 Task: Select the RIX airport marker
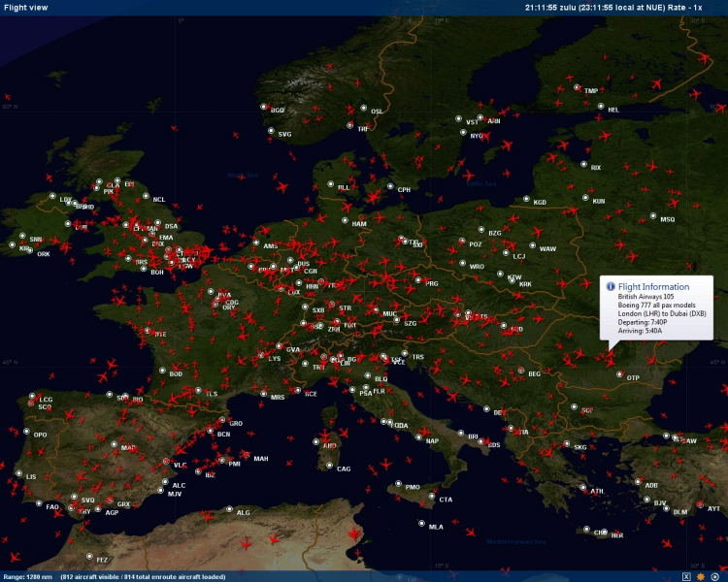pyautogui.click(x=584, y=165)
